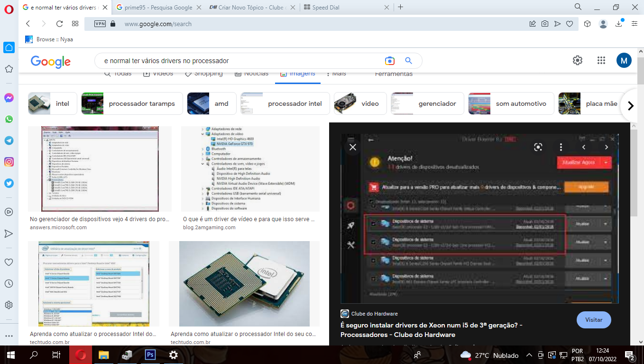Send page to My Flow from address bar
The width and height of the screenshot is (644, 364).
557,24
